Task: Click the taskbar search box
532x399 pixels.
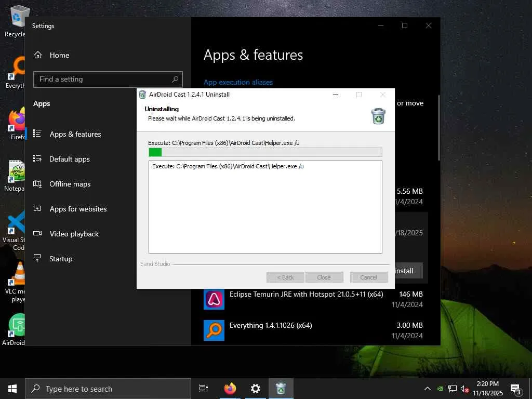Action: [108, 389]
